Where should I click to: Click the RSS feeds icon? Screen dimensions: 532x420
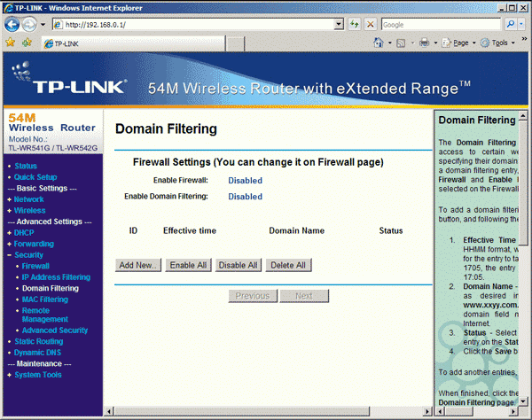click(401, 43)
